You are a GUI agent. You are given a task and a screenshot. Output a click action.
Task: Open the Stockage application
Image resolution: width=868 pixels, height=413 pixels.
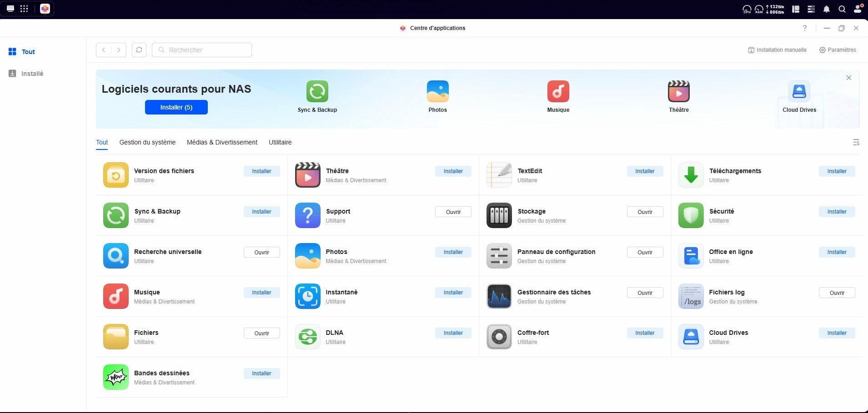coord(644,212)
